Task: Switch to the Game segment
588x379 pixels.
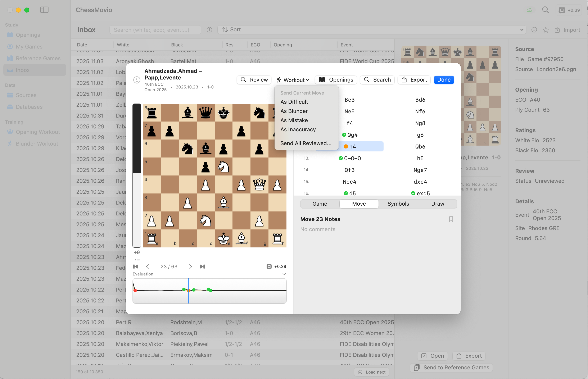Action: coord(320,204)
